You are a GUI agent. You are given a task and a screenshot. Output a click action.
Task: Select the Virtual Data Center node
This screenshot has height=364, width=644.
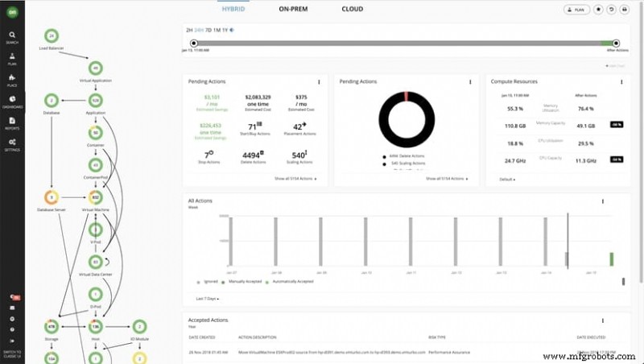coord(95,262)
